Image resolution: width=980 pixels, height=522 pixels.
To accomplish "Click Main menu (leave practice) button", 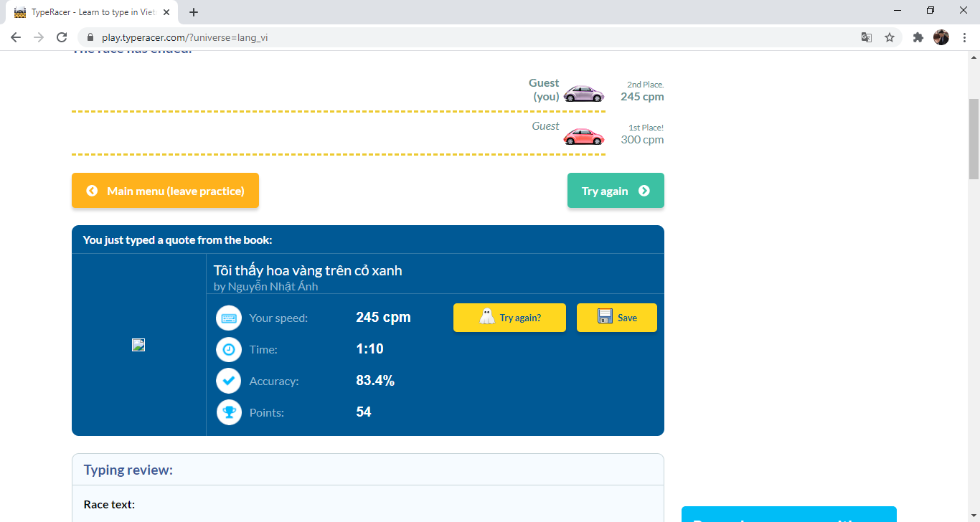I will pos(165,191).
